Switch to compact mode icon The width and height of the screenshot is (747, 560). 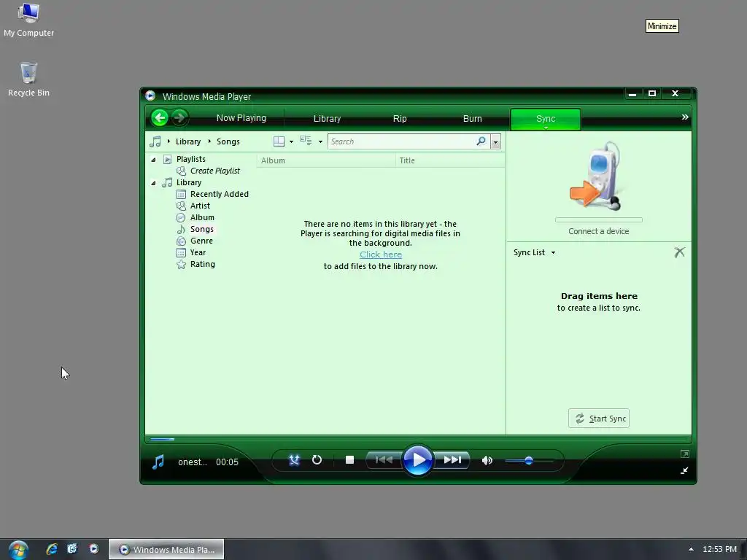pyautogui.click(x=684, y=470)
